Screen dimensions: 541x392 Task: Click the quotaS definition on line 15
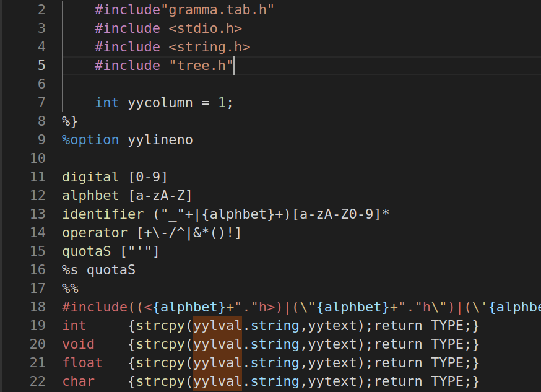[x=86, y=251]
